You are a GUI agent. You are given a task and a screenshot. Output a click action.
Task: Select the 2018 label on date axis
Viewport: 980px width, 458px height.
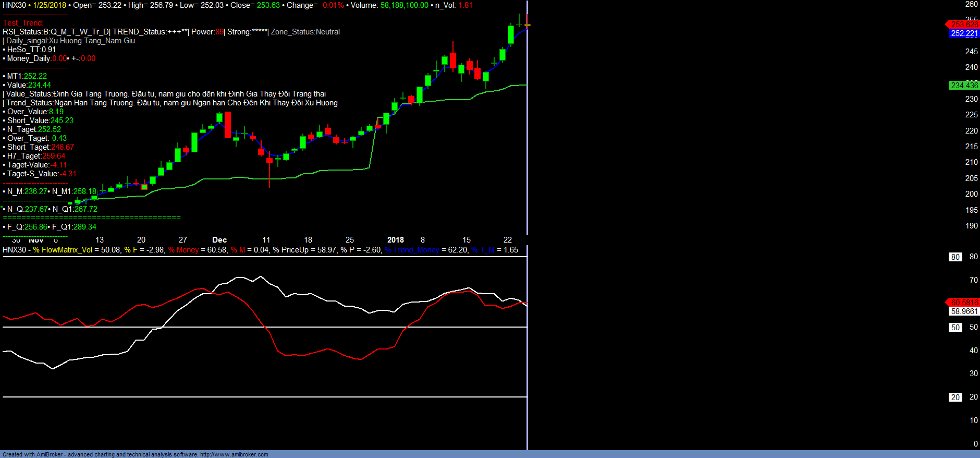coord(396,240)
